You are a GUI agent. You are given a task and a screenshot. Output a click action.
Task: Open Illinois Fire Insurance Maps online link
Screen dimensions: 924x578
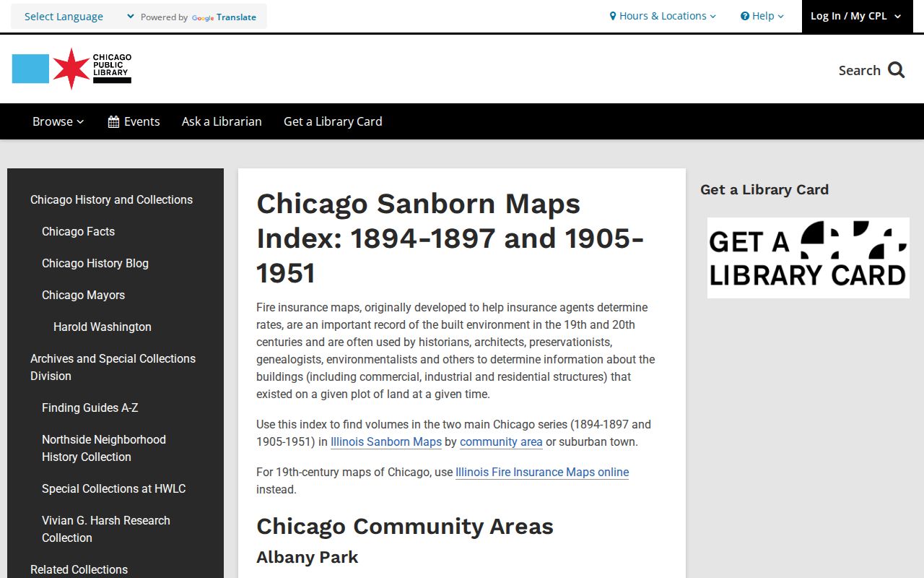(542, 472)
